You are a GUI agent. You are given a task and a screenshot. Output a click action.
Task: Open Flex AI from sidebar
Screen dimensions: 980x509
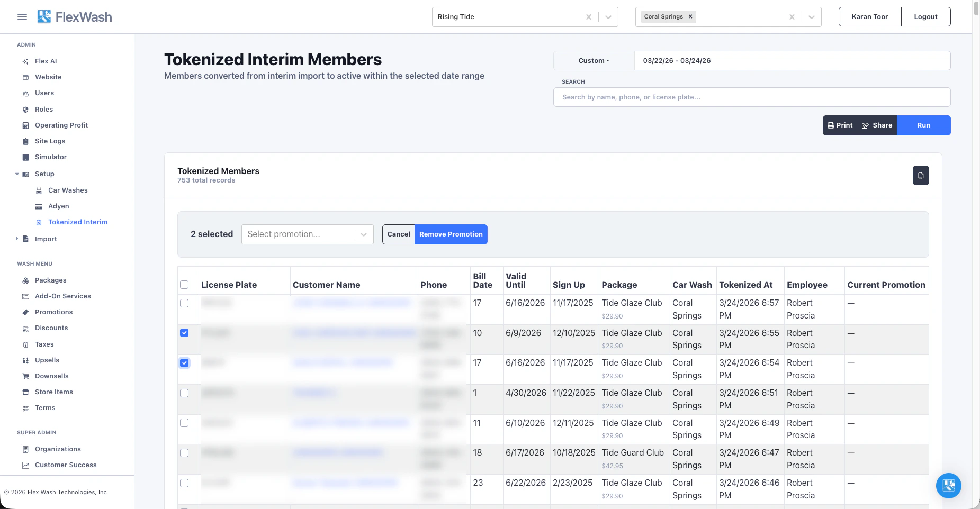click(46, 61)
